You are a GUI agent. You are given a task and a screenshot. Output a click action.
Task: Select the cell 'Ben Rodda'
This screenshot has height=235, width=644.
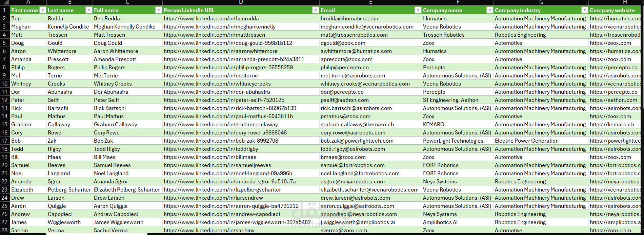point(127,18)
